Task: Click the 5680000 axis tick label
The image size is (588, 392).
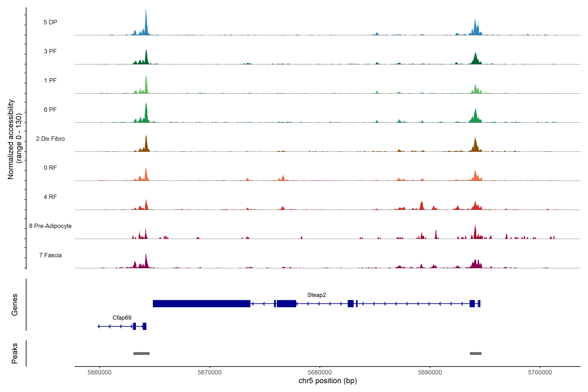Action: [320, 373]
